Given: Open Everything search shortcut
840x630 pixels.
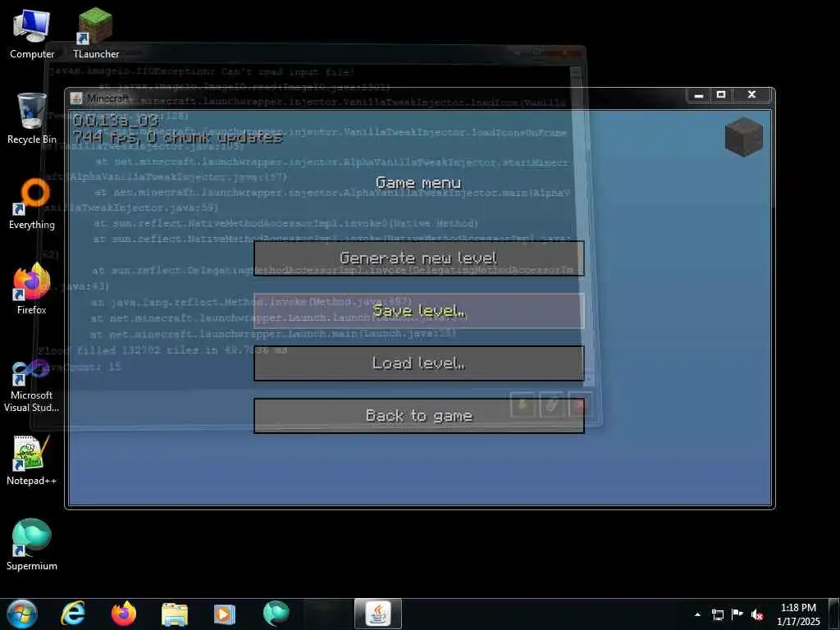Looking at the screenshot, I should [32, 204].
